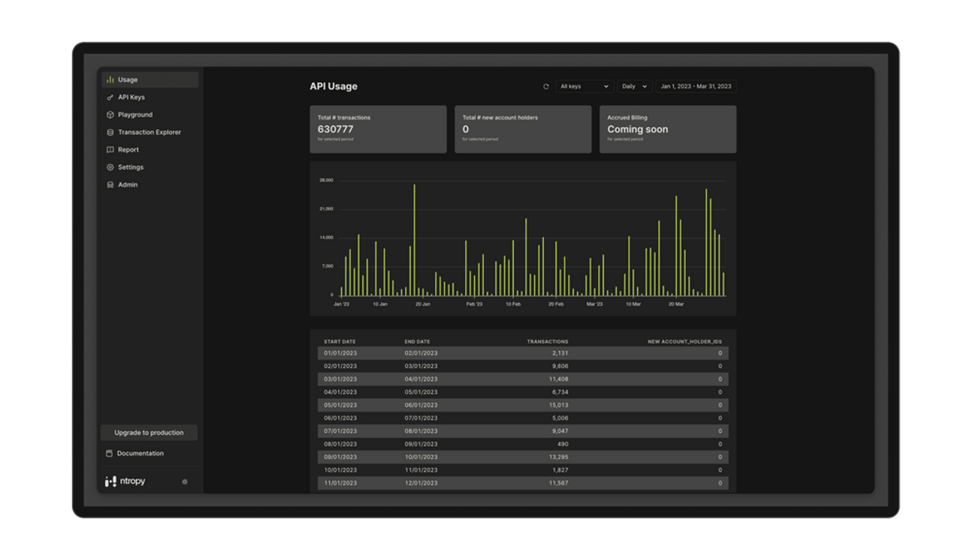Click the 07/01/2023 end date cell
The height and width of the screenshot is (560, 971).
421,418
